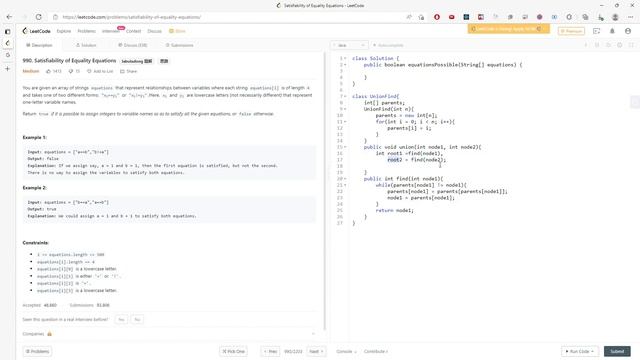Image resolution: width=640 pixels, height=360 pixels.
Task: Open the LeetCode playground icon
Action: [596, 31]
